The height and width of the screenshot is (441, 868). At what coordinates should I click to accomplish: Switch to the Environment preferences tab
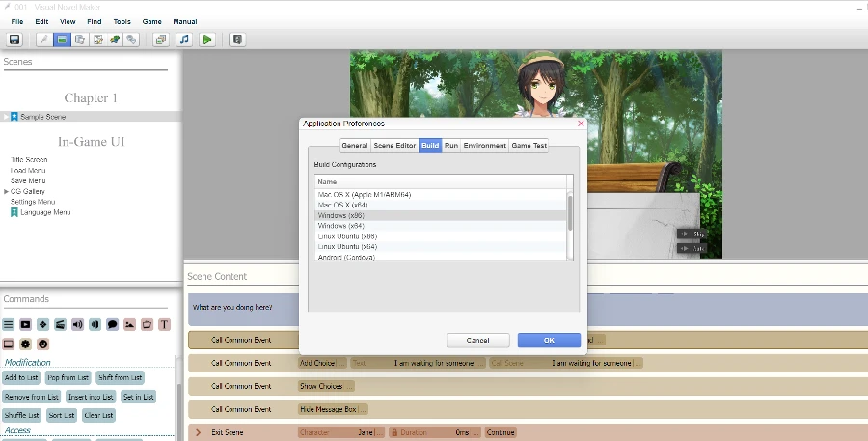pyautogui.click(x=484, y=146)
